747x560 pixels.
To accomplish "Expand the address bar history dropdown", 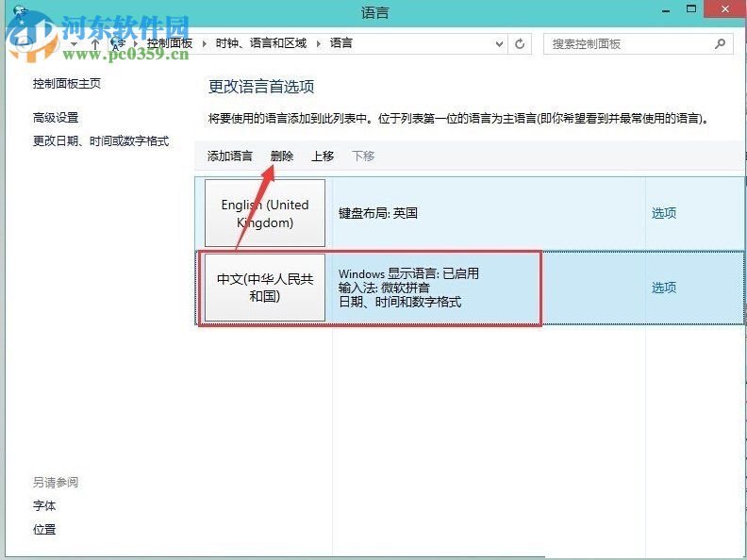I will 499,43.
